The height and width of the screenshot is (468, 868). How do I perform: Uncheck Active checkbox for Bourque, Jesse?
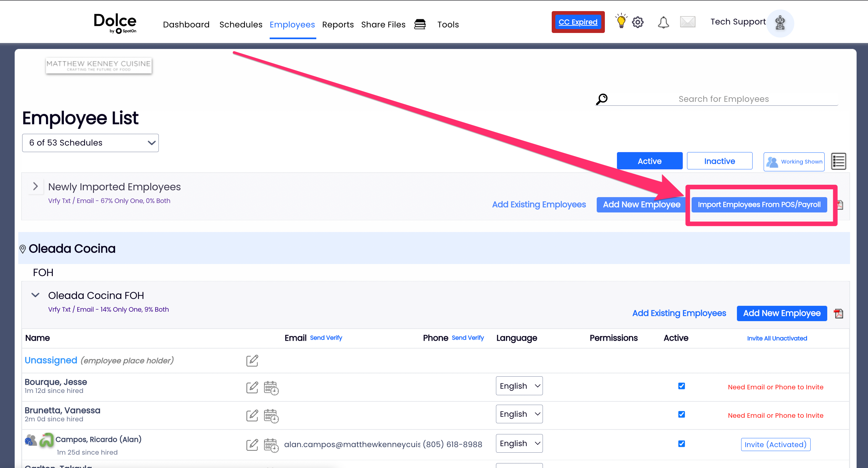pyautogui.click(x=681, y=386)
